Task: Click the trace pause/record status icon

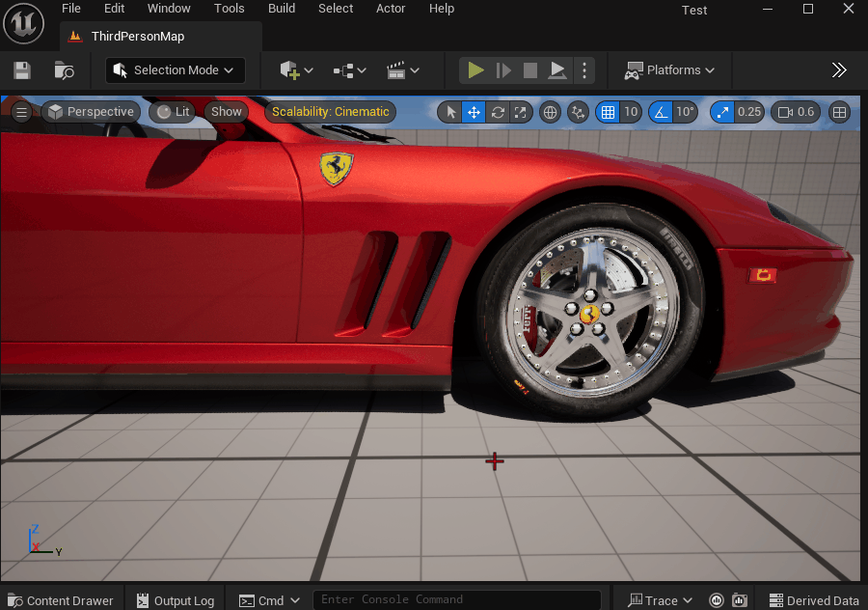Action: pyautogui.click(x=717, y=600)
